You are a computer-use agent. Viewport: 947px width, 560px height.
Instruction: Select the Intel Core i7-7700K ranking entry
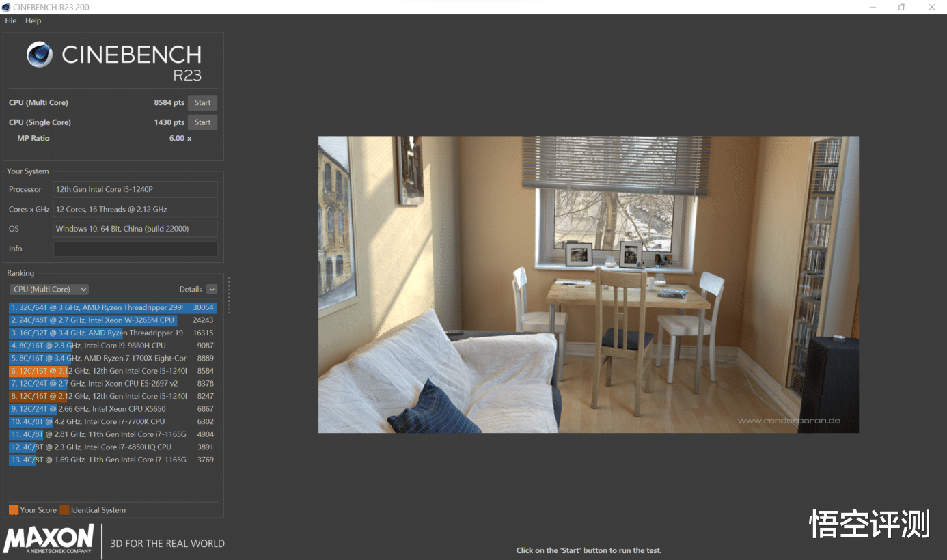click(x=113, y=421)
